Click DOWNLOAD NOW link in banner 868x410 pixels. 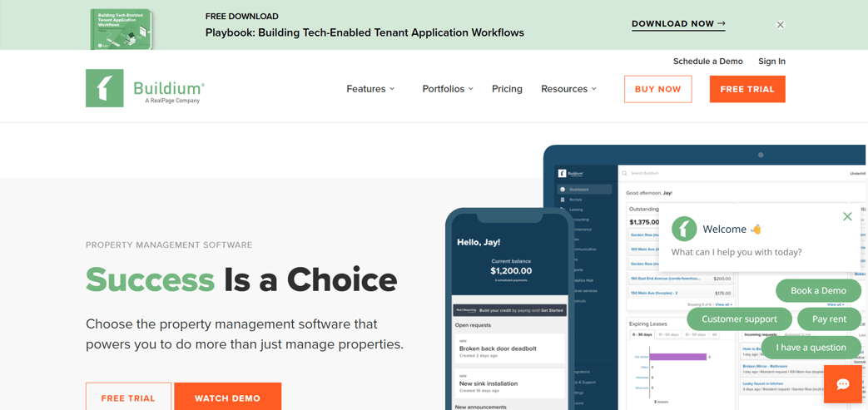pos(678,24)
